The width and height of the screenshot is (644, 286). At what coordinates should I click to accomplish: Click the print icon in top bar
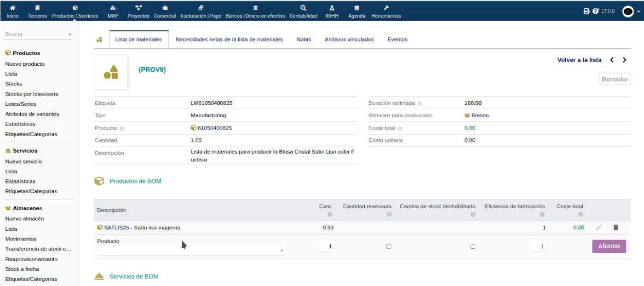586,11
